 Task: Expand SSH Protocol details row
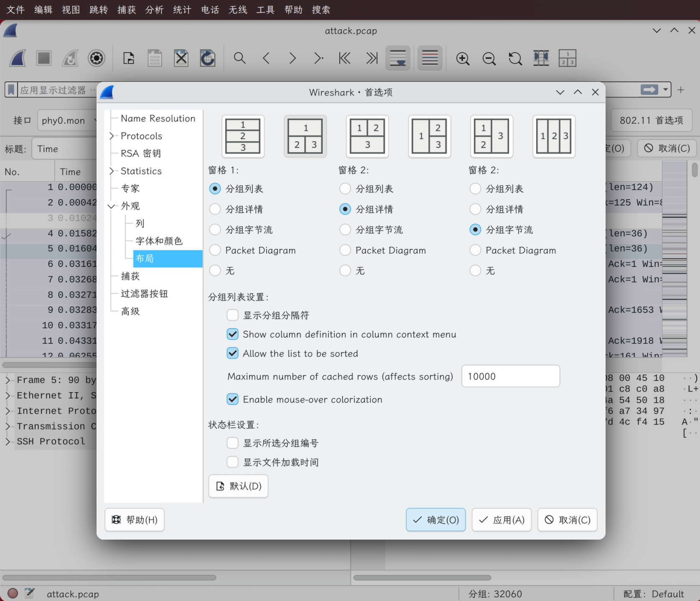click(8, 441)
